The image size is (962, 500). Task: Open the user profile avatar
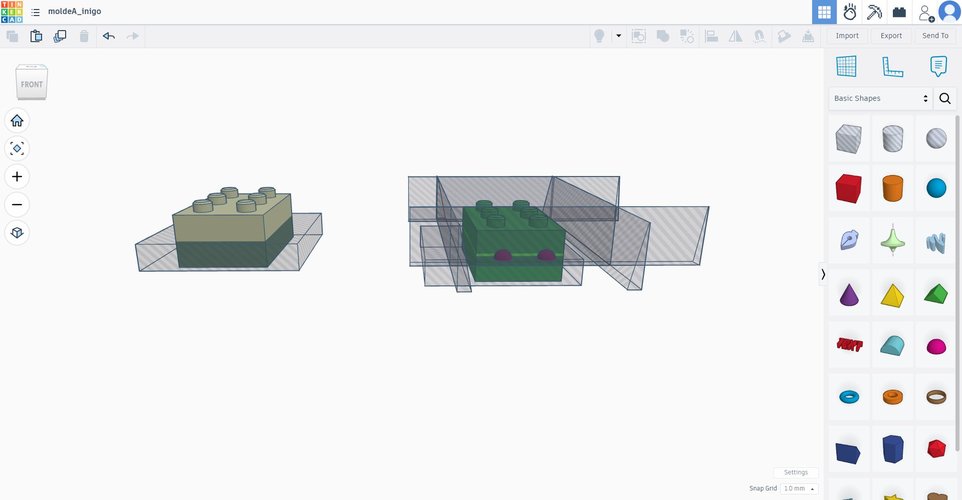pos(949,12)
